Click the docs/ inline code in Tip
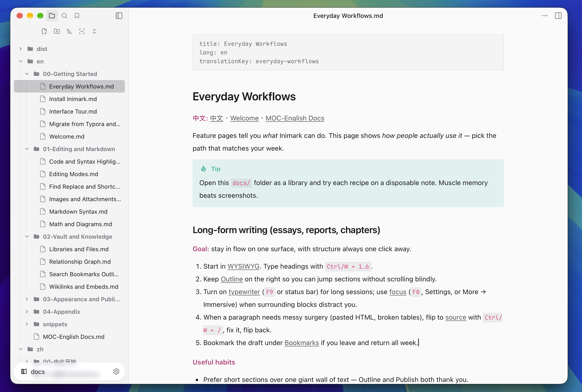 point(241,183)
